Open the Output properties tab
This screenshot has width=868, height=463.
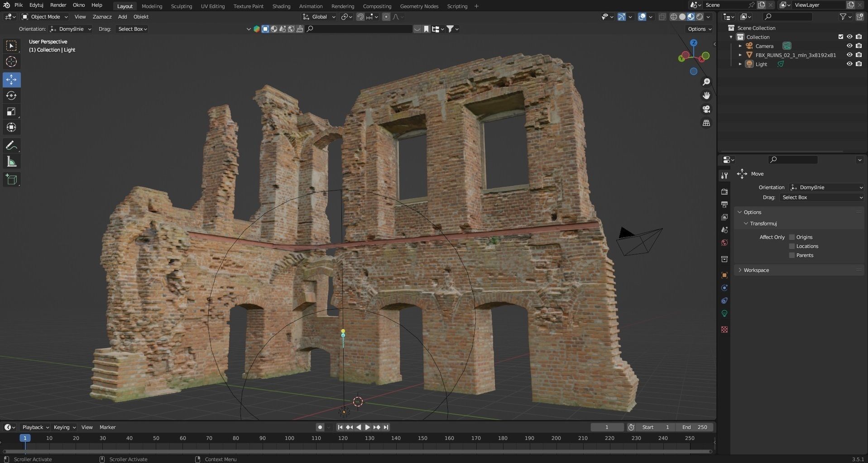coord(724,205)
